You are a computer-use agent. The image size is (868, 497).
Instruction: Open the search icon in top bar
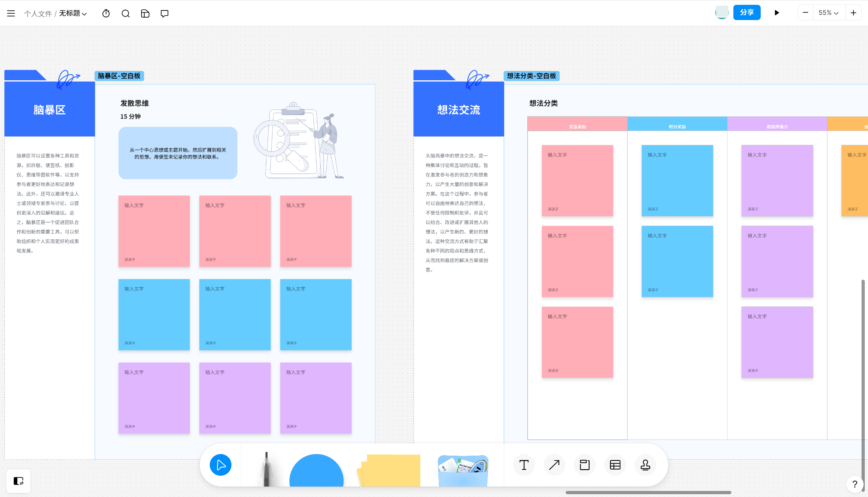(x=125, y=13)
